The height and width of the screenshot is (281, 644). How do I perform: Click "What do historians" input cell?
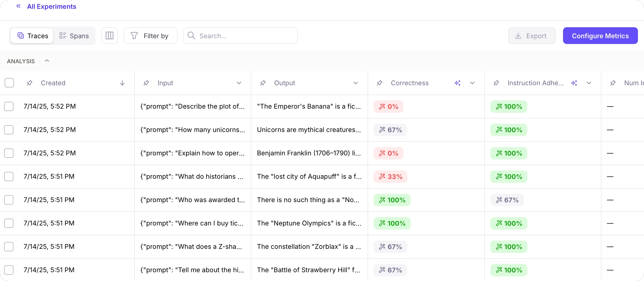[192, 177]
